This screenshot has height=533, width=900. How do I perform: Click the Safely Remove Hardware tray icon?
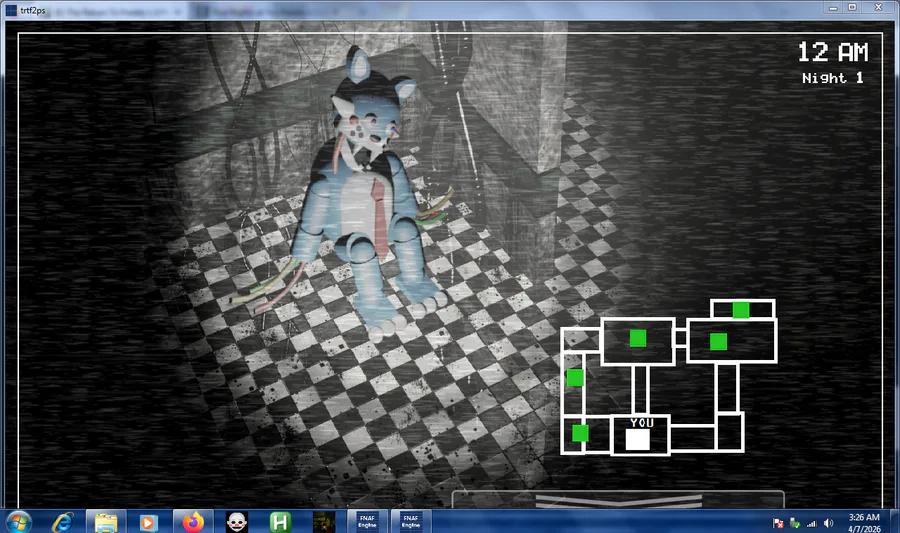point(795,523)
